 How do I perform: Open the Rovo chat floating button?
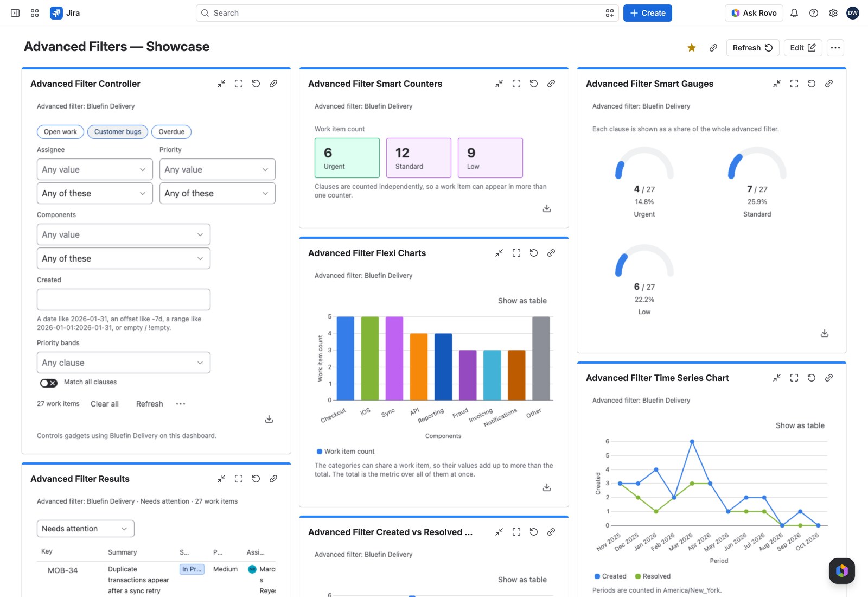click(x=842, y=571)
